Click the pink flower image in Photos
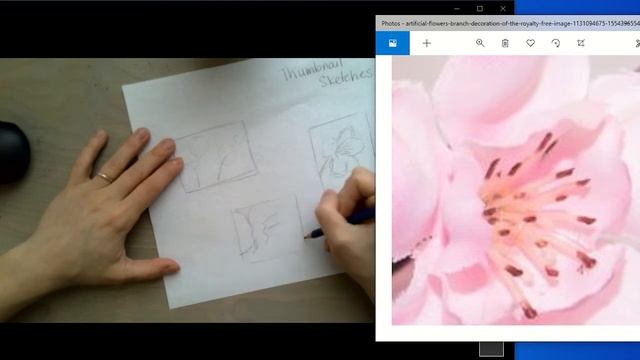640x360 pixels. 516,190
